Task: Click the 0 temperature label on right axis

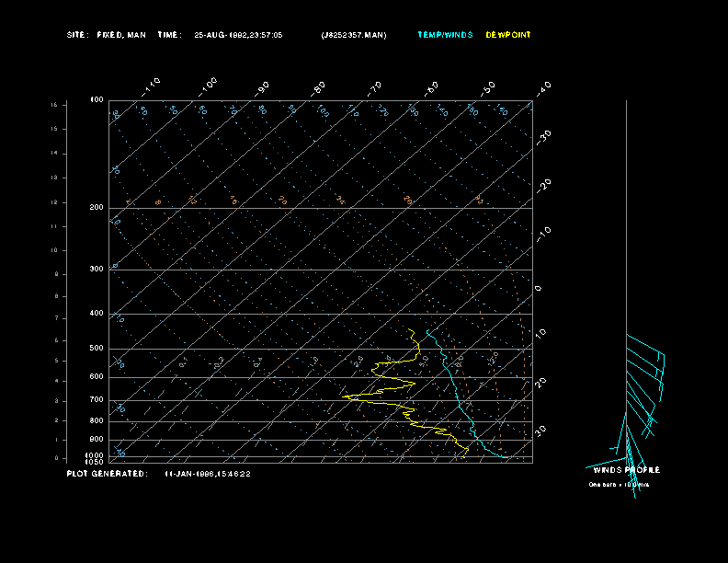Action: pos(539,289)
